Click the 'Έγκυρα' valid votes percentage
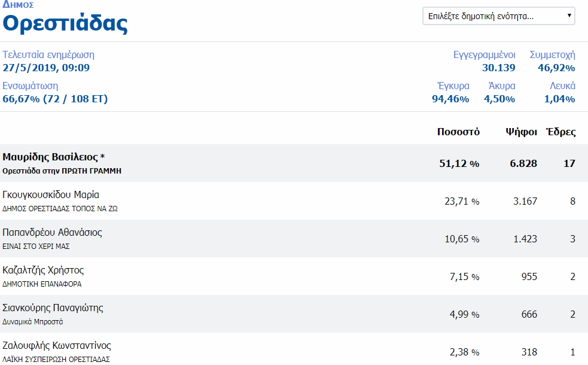The image size is (588, 365). [x=450, y=99]
